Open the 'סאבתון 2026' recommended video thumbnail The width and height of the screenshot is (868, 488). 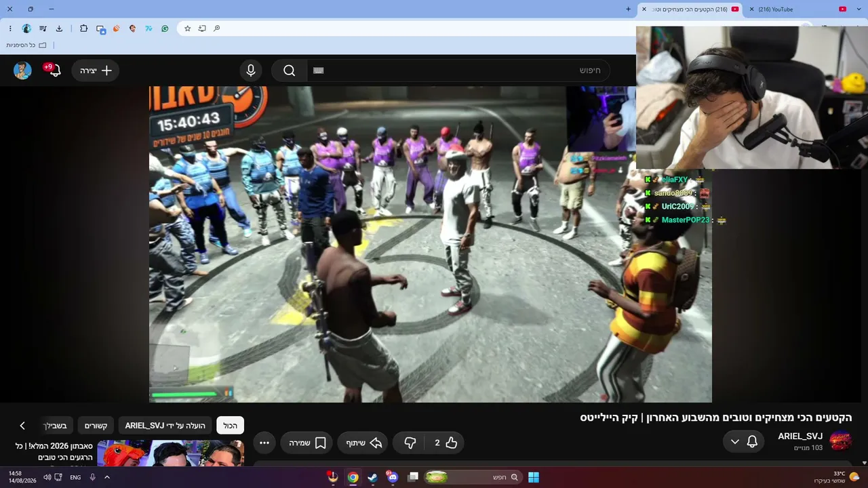click(x=170, y=453)
